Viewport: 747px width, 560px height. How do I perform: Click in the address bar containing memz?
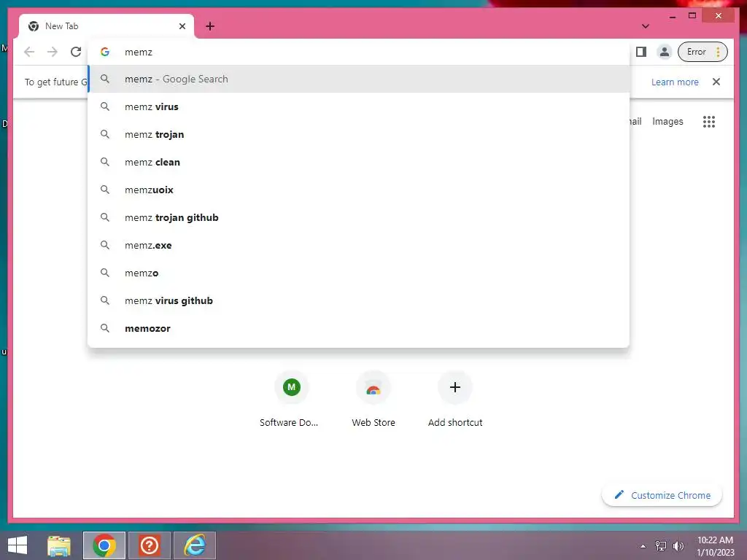(x=358, y=52)
